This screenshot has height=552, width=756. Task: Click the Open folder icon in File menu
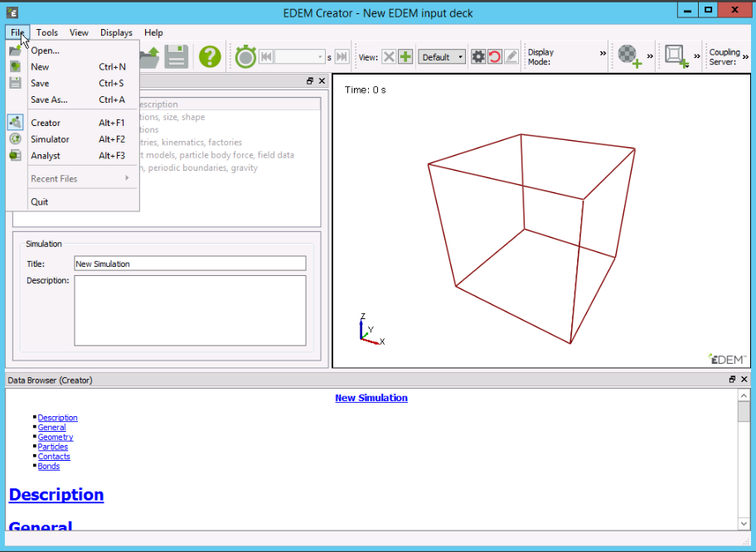(x=16, y=50)
